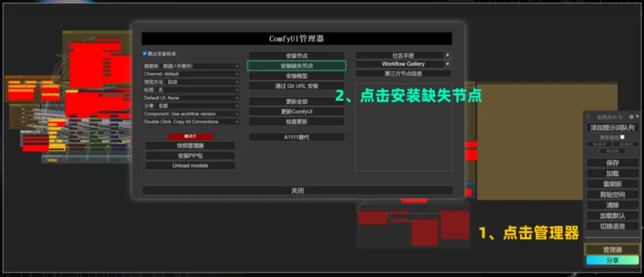
Task: Open the 数据库 channel cache dropdown
Action: coord(191,66)
